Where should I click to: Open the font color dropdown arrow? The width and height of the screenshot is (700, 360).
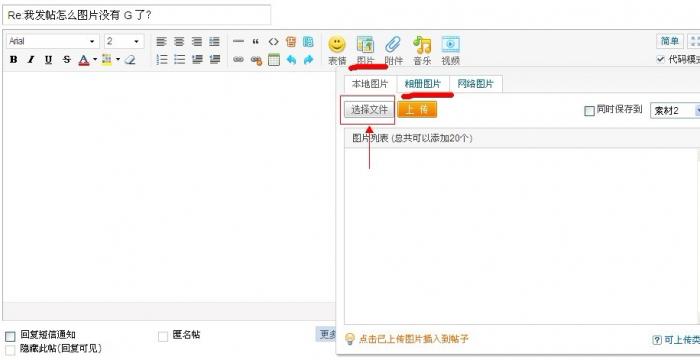click(95, 59)
